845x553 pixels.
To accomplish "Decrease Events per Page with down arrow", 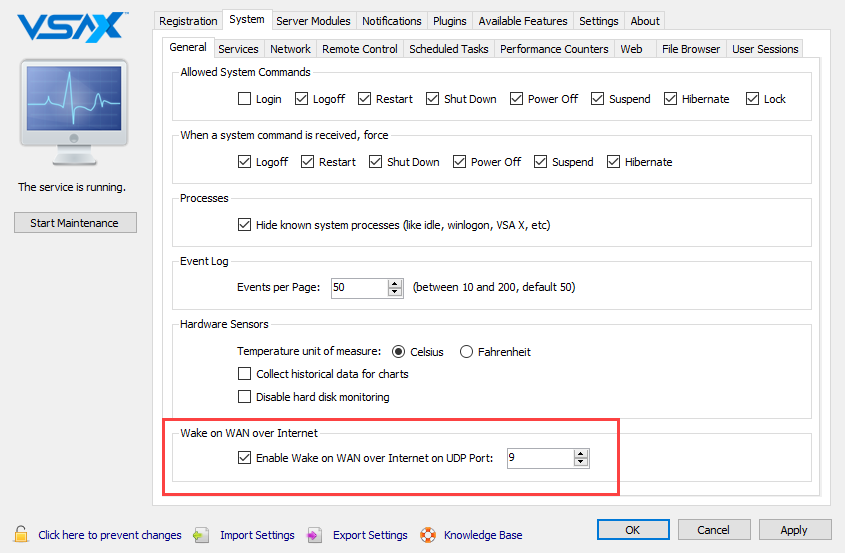I will pos(394,292).
